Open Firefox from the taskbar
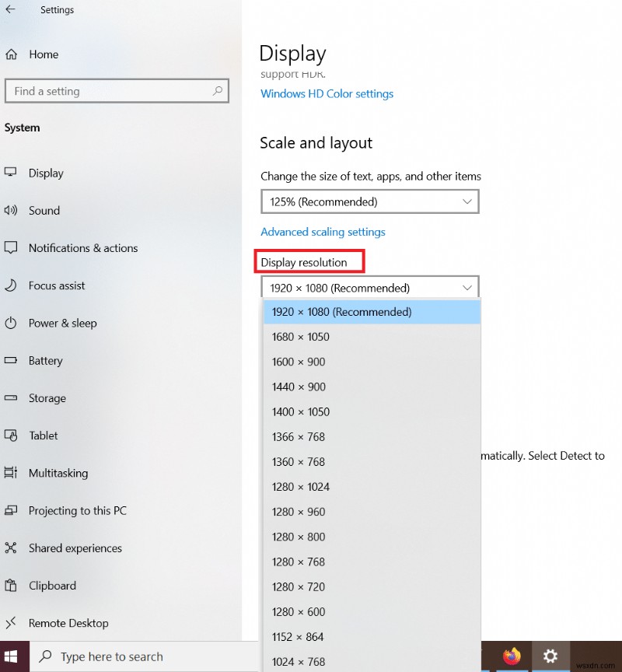 point(511,656)
